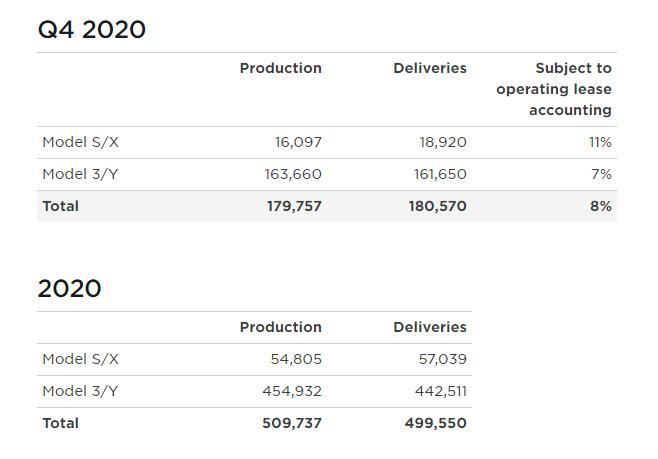Select Deliveries column header in Q4 2020 table
This screenshot has height=459, width=658.
coord(430,68)
